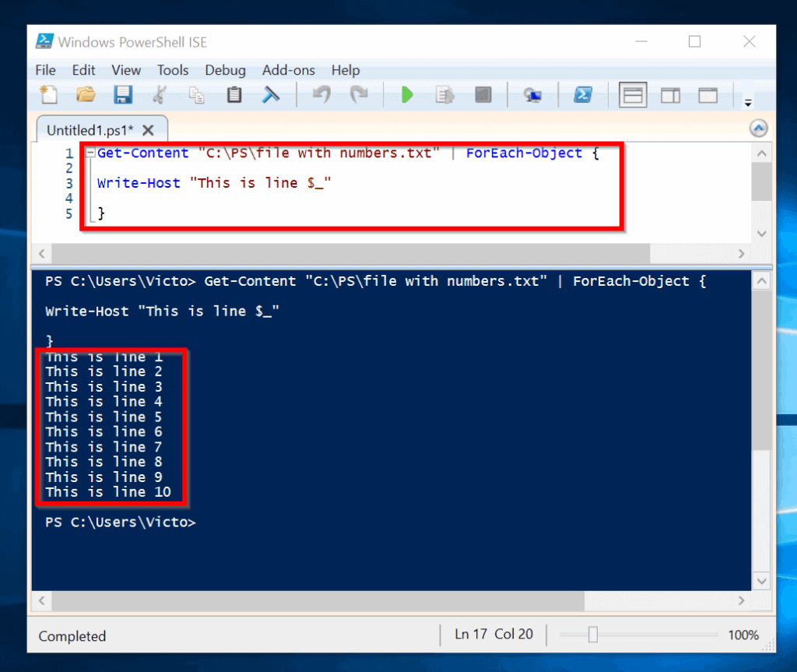Image resolution: width=797 pixels, height=672 pixels.
Task: Open a New Remote PowerShell Tab
Action: (x=532, y=94)
